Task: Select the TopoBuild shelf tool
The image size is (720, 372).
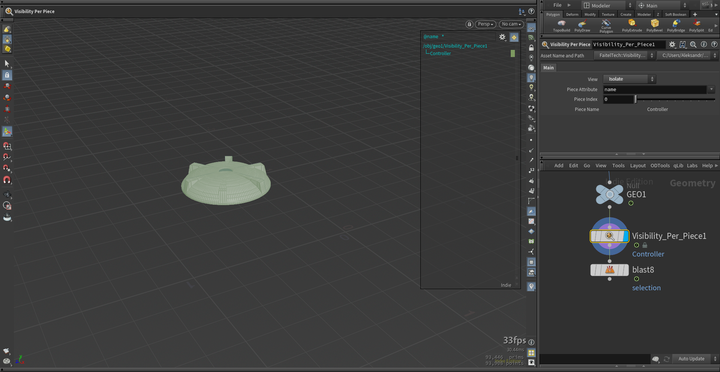Action: pos(561,26)
